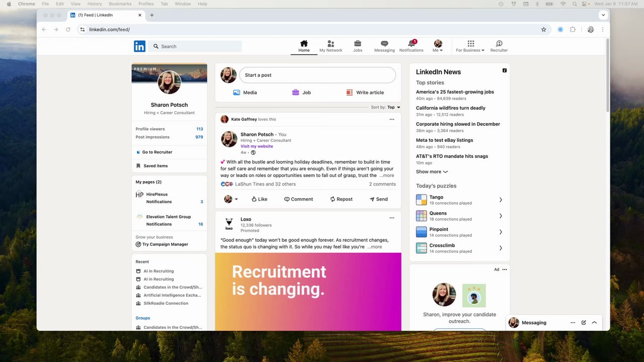
Task: Open California wildfires turn deadly story
Action: point(451,108)
